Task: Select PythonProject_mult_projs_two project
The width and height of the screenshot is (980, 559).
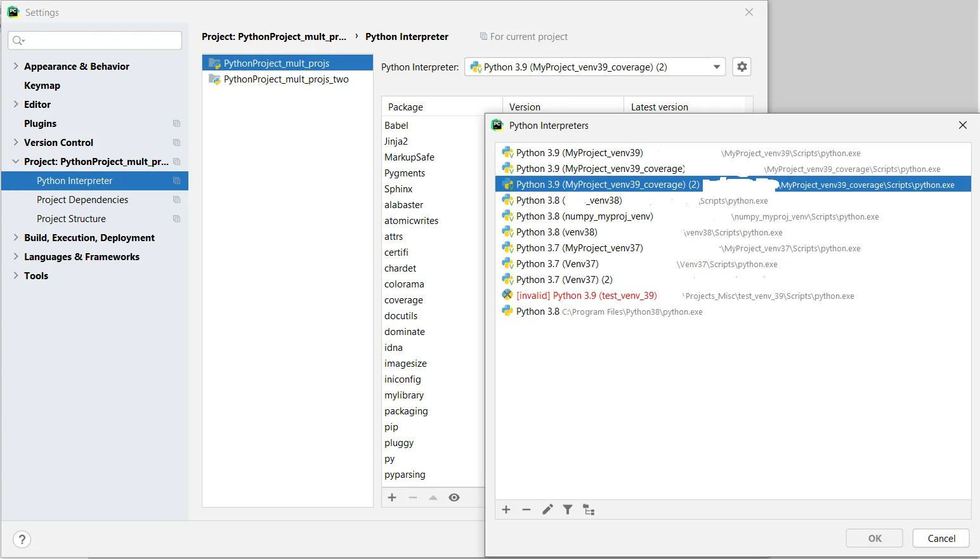Action: tap(287, 79)
